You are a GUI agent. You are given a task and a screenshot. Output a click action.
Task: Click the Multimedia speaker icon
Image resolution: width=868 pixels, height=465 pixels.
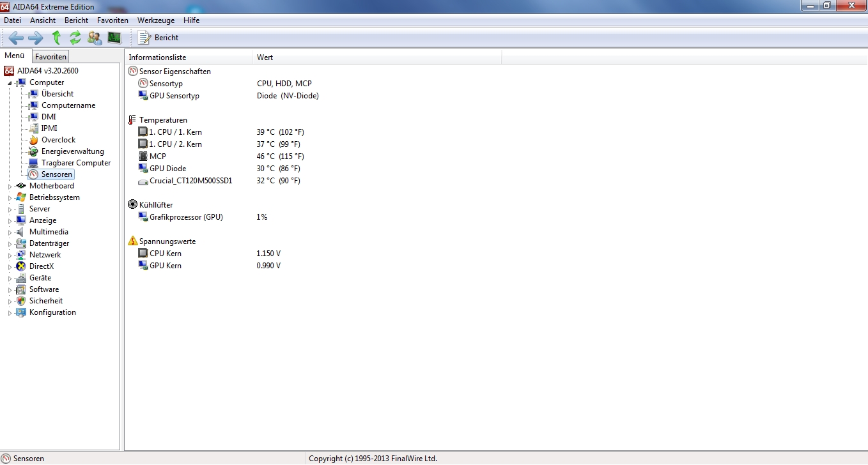(x=21, y=232)
